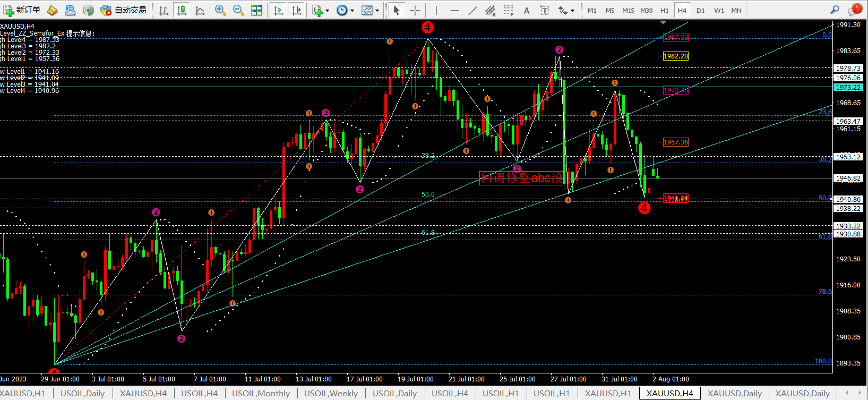Click the 19 Jul 01:00 time axis label
Screen dimensions: 868x400
pyautogui.click(x=416, y=379)
